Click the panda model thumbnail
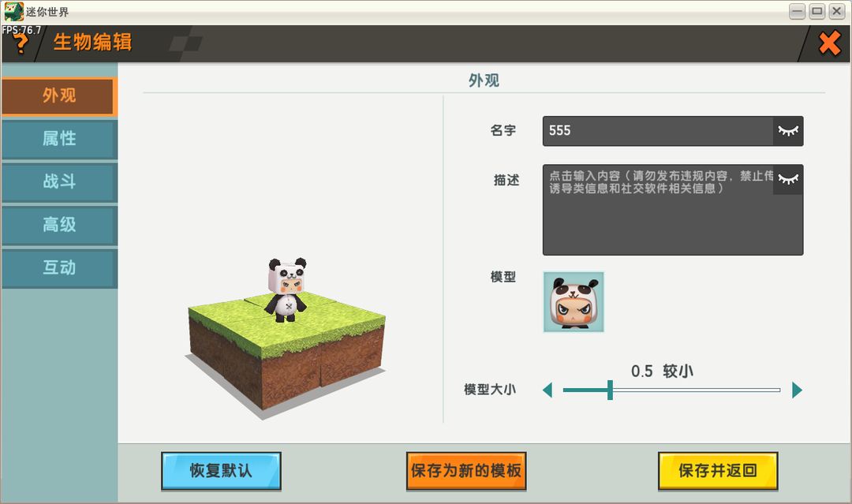852x504 pixels. pyautogui.click(x=574, y=302)
